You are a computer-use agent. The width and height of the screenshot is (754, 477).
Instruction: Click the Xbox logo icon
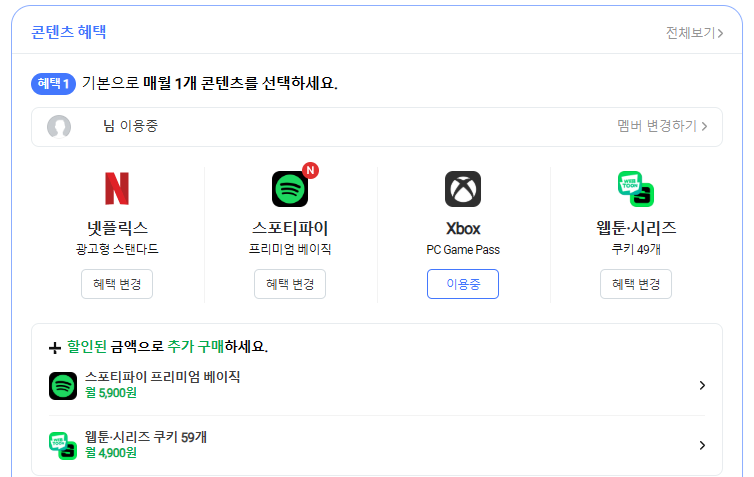click(x=463, y=189)
